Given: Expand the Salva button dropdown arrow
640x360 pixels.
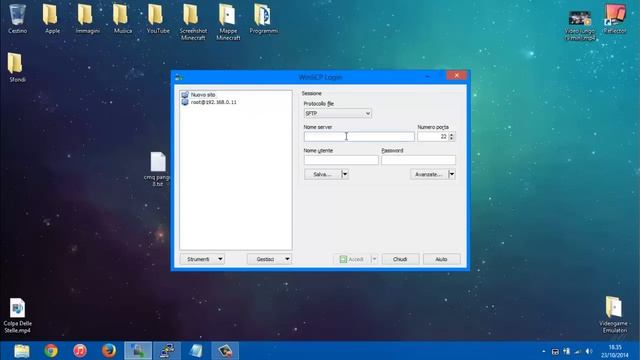Looking at the screenshot, I should 345,174.
